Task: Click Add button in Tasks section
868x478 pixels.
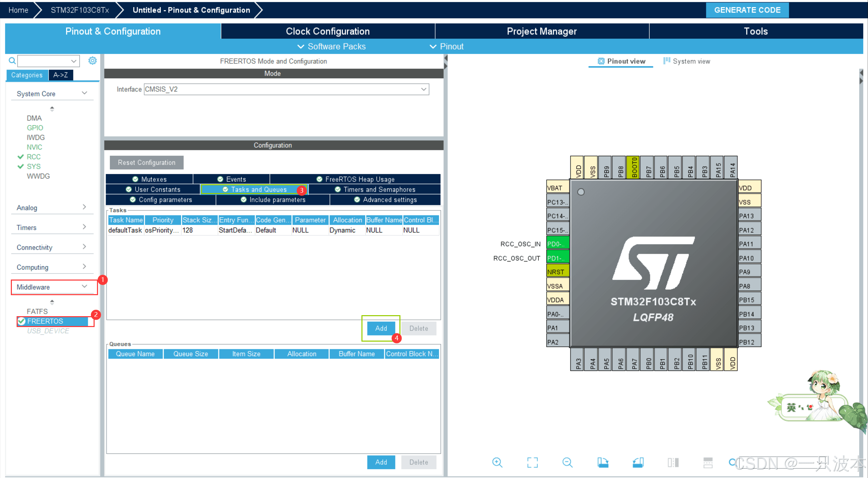Action: 381,328
